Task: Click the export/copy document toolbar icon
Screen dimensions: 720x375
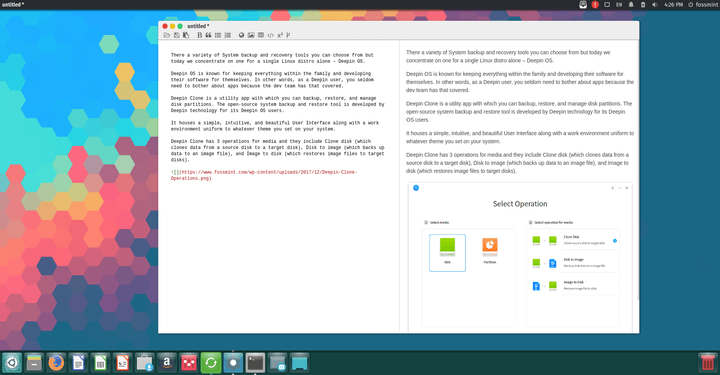Action: click(186, 35)
